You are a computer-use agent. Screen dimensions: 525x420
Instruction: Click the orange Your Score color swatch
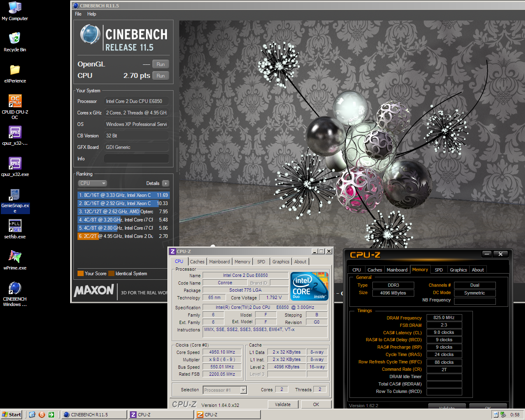tap(80, 274)
